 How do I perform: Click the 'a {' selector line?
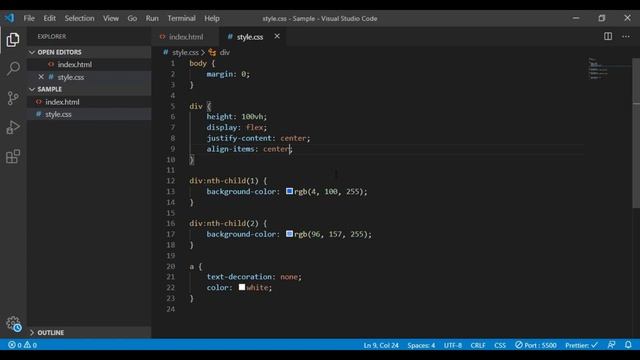click(x=196, y=267)
